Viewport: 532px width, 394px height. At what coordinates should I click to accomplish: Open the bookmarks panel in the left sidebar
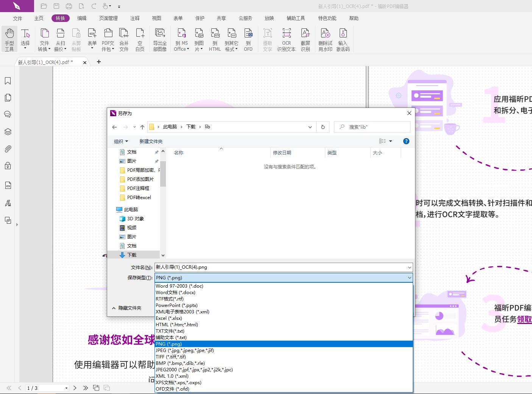[8, 81]
